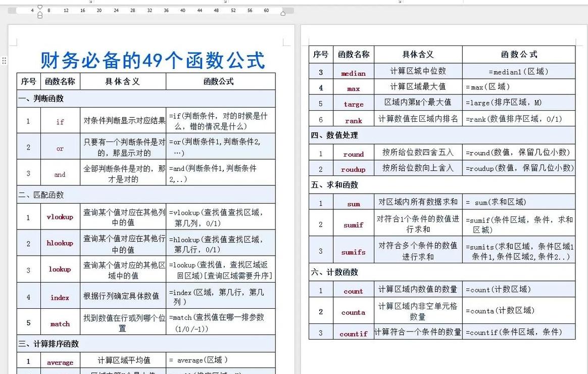This screenshot has height=374, width=588.
Task: Click the formula =median1(区域)
Action: tap(519, 71)
